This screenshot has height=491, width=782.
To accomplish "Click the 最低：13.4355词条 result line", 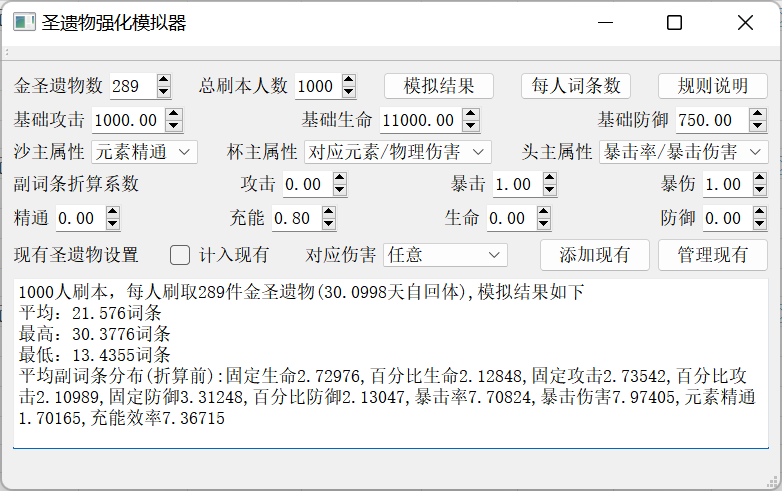I will coord(95,355).
